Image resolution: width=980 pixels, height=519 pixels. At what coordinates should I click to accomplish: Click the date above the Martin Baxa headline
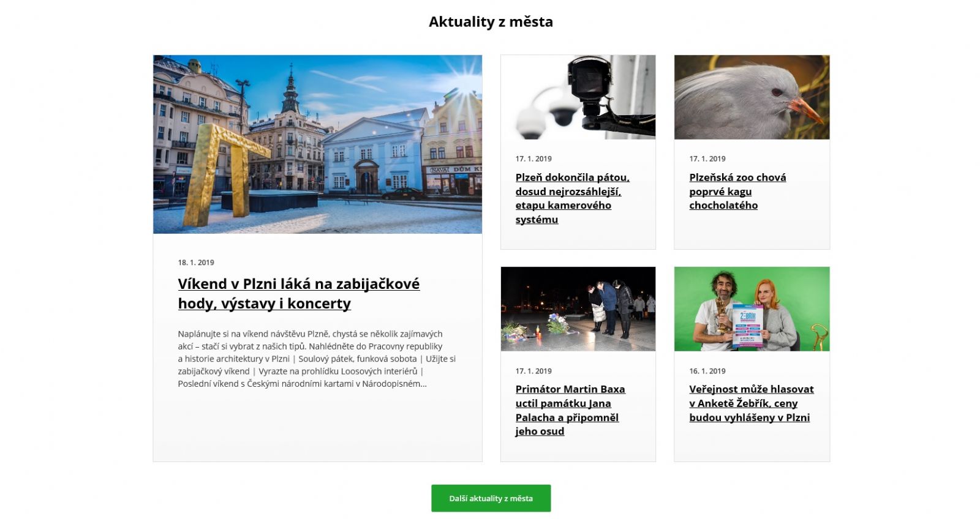pos(533,371)
